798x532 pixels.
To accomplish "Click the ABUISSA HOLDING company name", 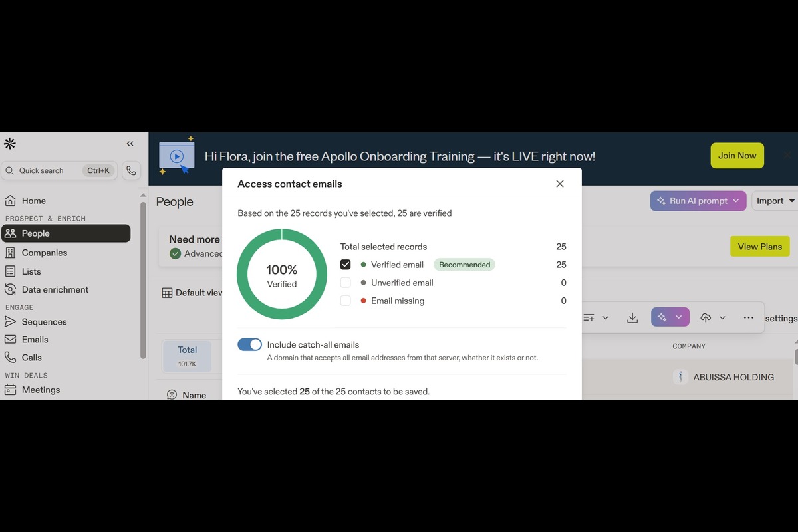I will click(x=733, y=377).
